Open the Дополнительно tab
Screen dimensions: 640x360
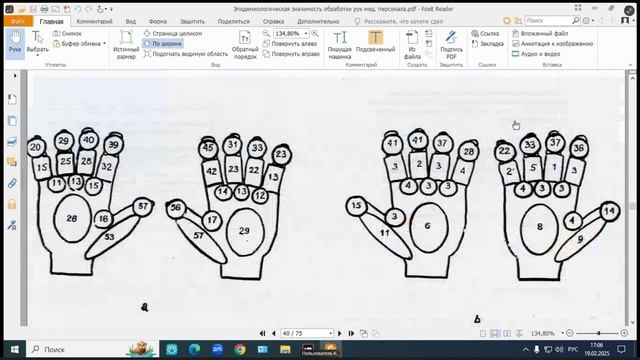point(318,21)
